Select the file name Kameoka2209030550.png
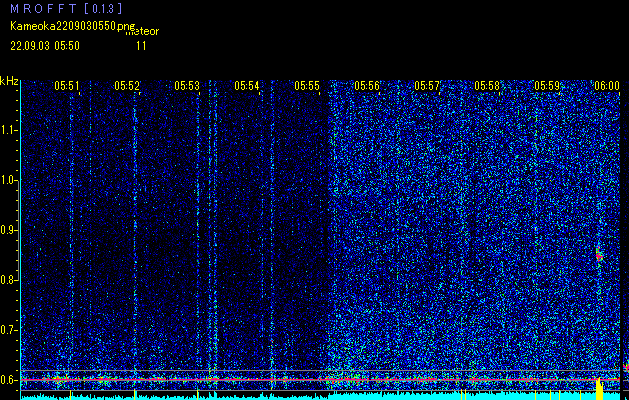Viewport: 629px width, 400px height. coord(73,26)
